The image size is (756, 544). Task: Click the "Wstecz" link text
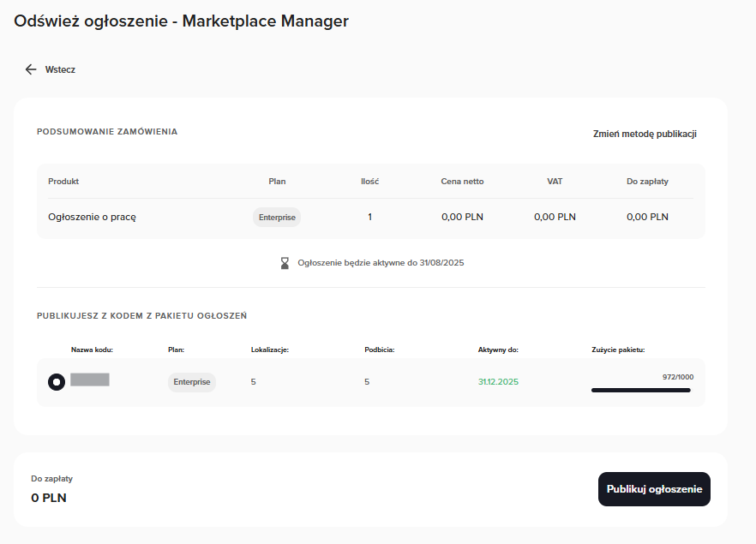click(x=60, y=69)
